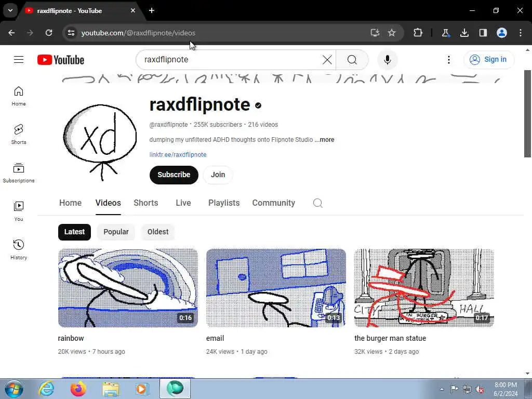Open Shorts in the sidebar
This screenshot has width=532, height=399.
[19, 135]
